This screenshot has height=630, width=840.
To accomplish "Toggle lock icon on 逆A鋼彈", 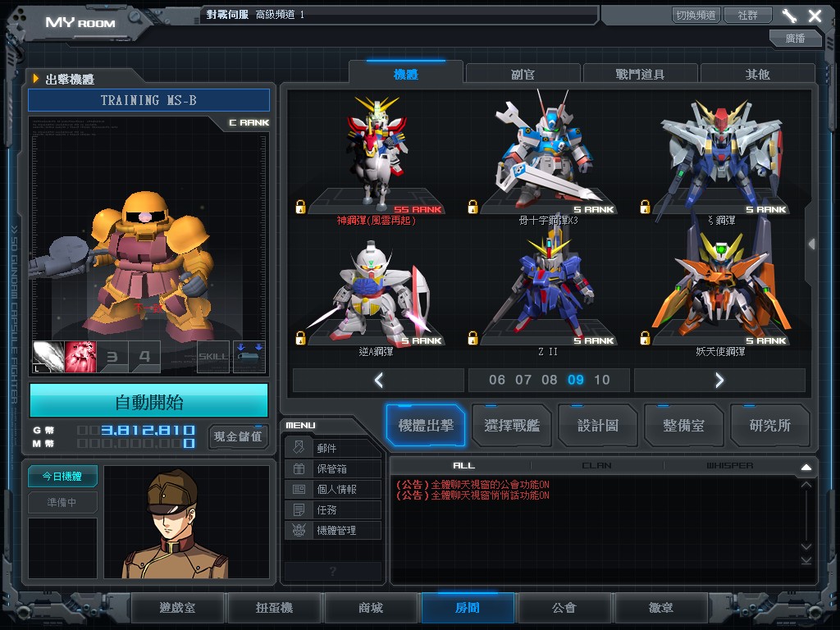I will pos(300,338).
